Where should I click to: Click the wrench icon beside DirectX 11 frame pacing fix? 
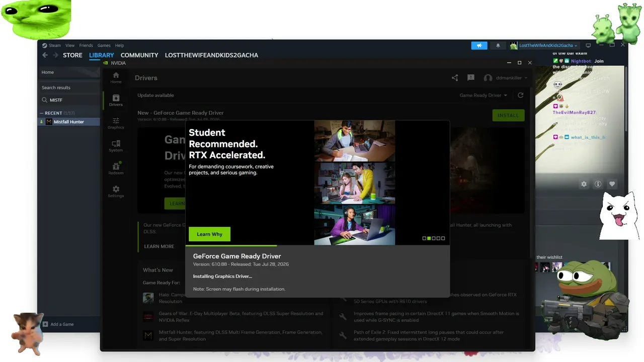click(x=343, y=317)
